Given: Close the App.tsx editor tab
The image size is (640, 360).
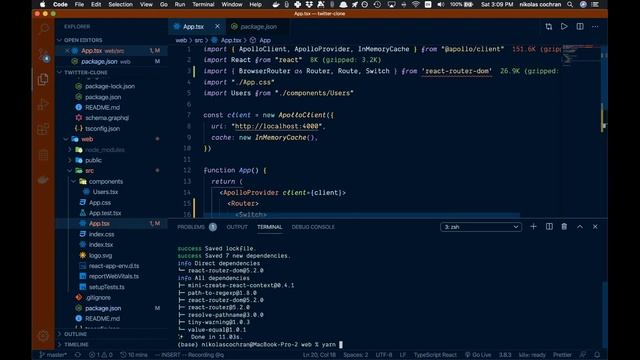Looking at the screenshot, I should point(217,27).
